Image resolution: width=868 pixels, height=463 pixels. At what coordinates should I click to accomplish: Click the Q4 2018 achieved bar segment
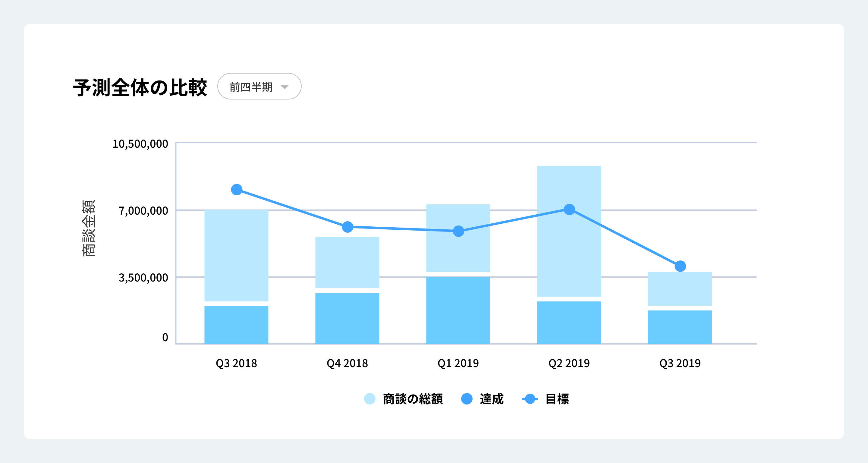pyautogui.click(x=347, y=318)
